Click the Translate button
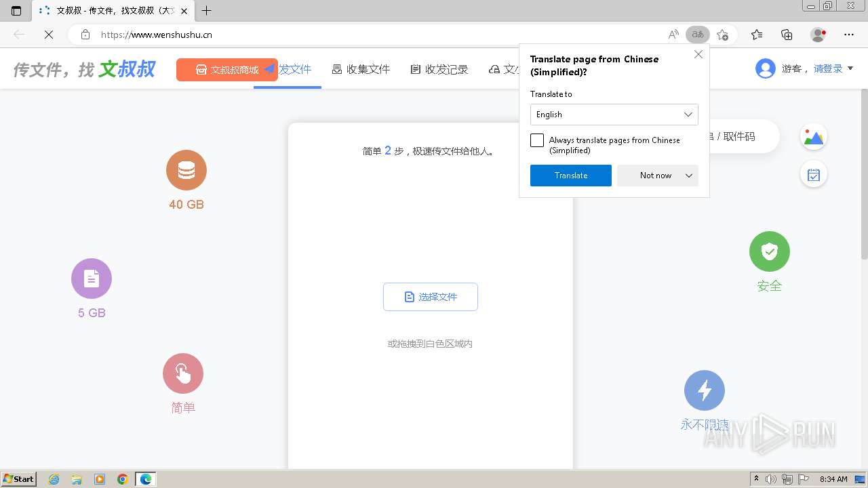The height and width of the screenshot is (488, 868). click(571, 176)
